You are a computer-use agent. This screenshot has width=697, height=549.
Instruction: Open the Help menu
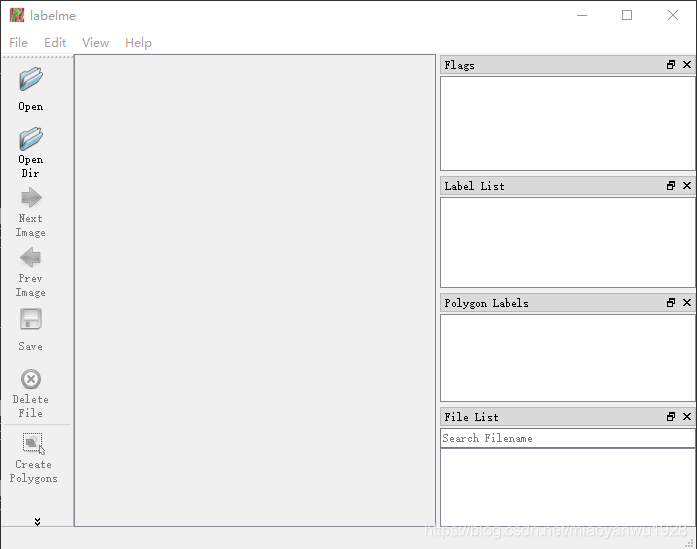(x=138, y=43)
